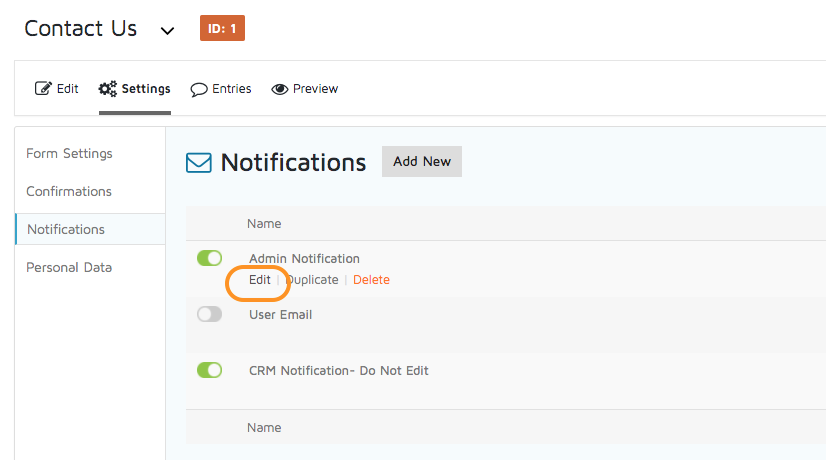Image resolution: width=826 pixels, height=460 pixels.
Task: Click the Contact Us form title
Action: pyautogui.click(x=81, y=28)
